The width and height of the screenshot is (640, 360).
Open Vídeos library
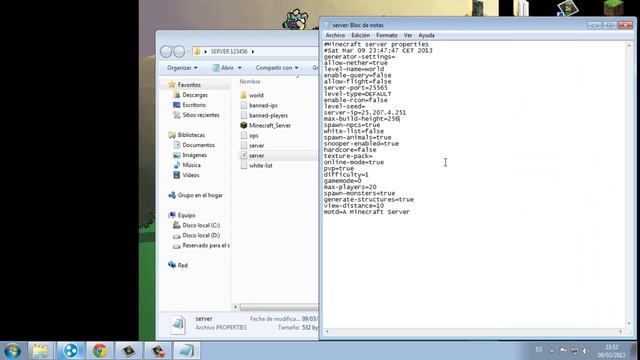coord(191,175)
